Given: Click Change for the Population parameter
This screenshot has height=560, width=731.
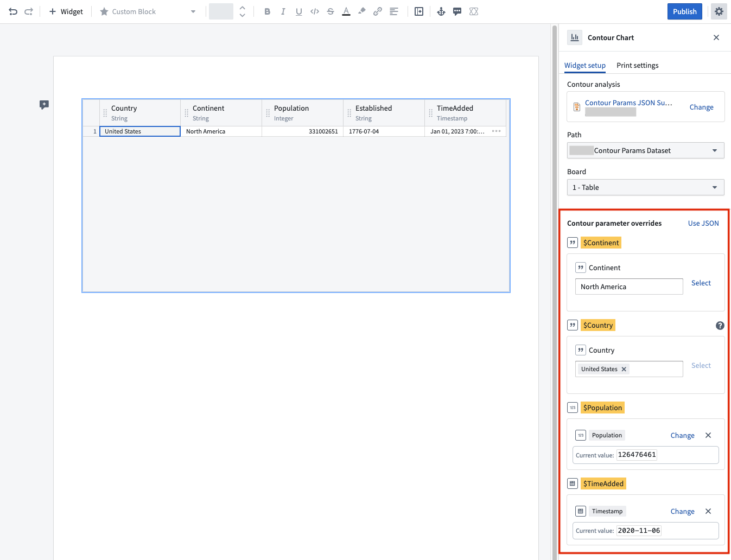Looking at the screenshot, I should [683, 435].
